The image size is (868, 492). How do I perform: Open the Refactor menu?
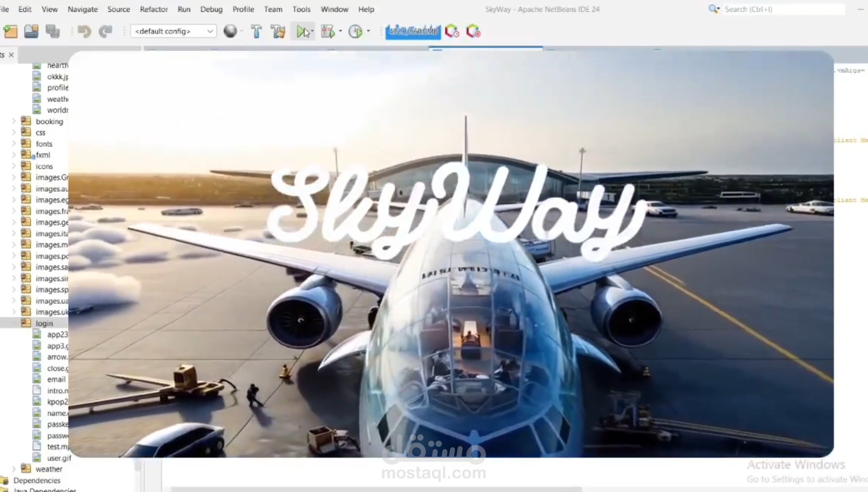154,9
